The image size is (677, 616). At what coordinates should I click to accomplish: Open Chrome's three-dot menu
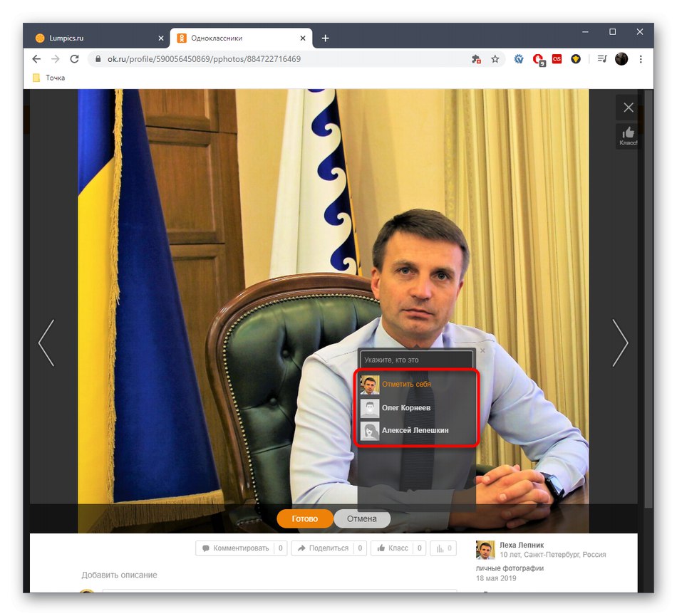641,59
